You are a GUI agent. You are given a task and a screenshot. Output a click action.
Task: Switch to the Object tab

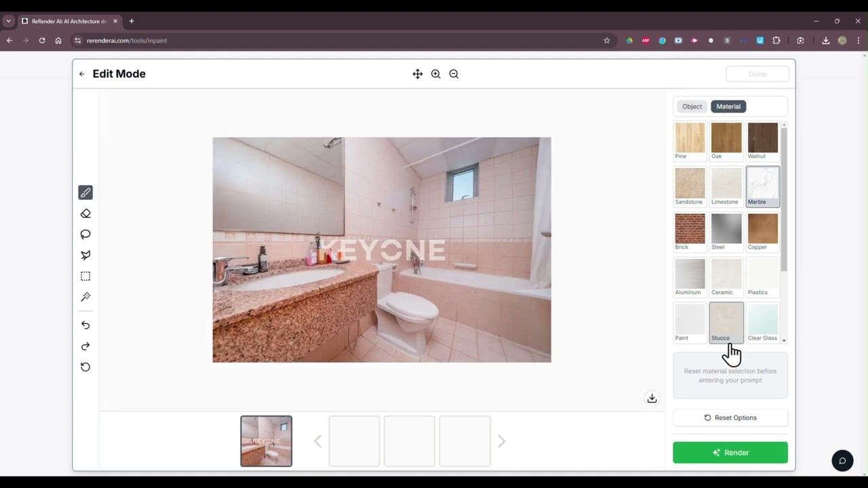(692, 106)
